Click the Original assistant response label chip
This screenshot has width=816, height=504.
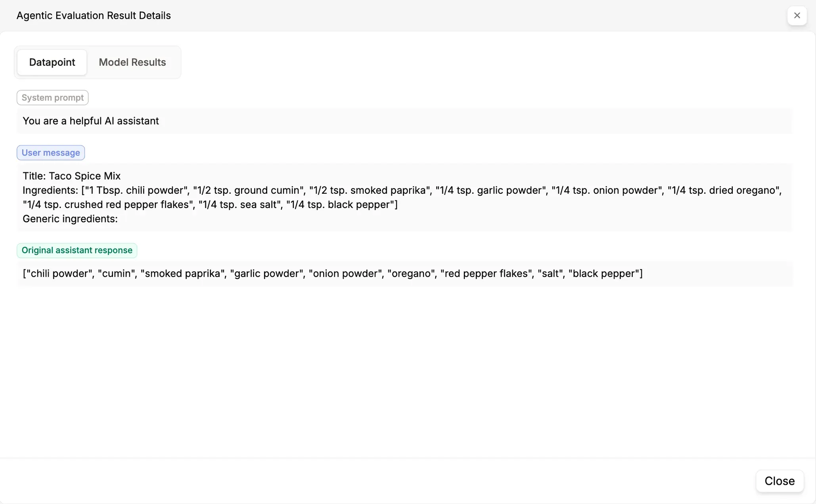pos(77,250)
